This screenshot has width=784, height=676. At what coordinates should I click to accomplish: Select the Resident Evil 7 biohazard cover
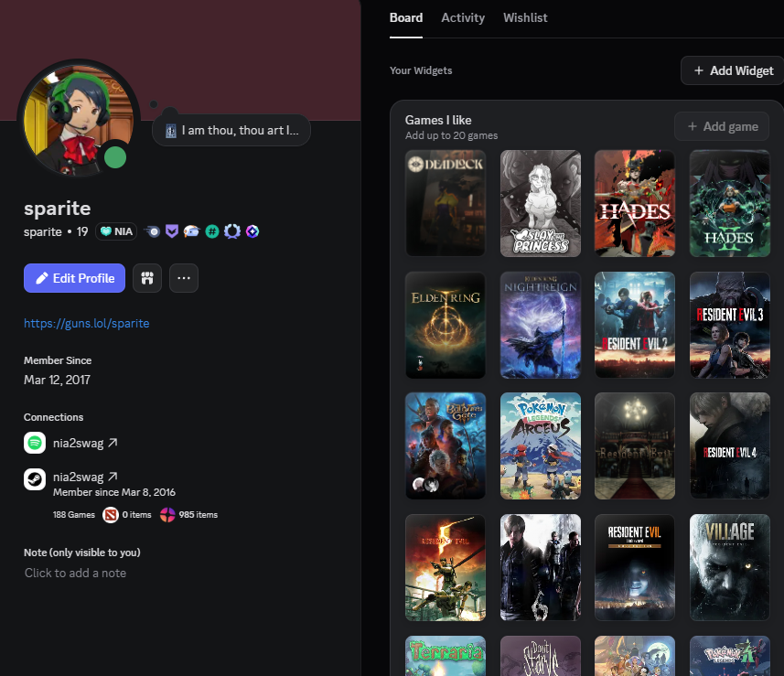click(635, 567)
